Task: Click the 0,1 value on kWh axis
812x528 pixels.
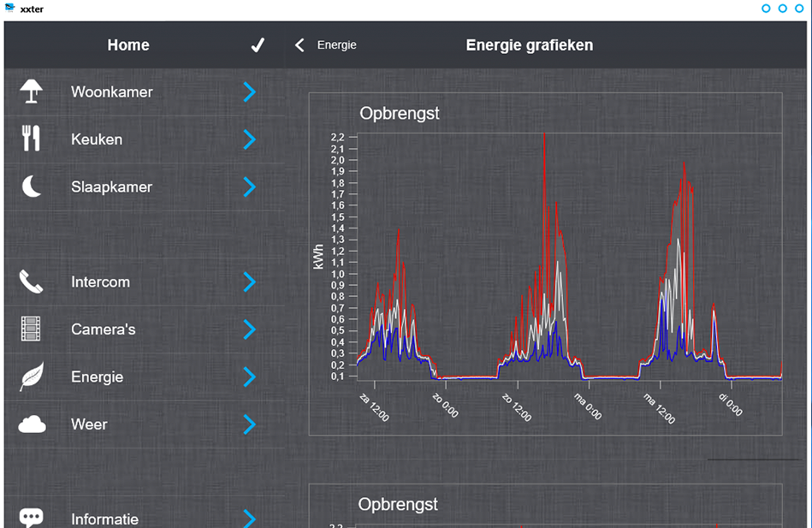Action: click(x=338, y=377)
